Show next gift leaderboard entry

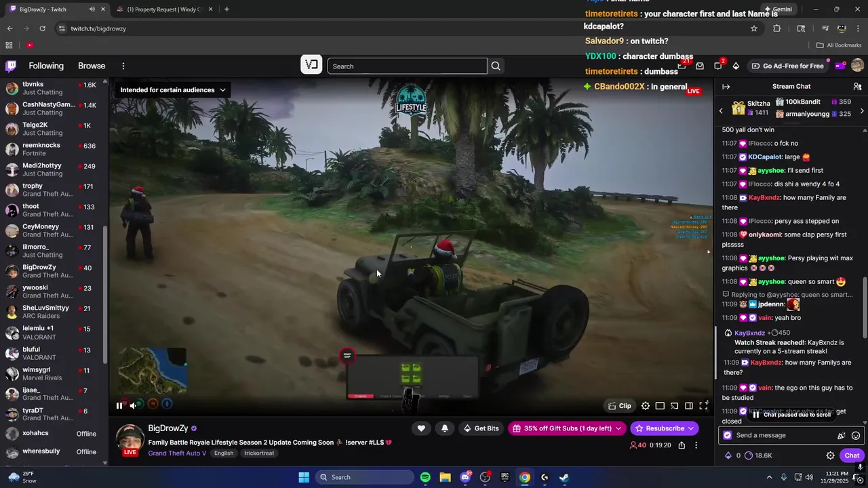tap(861, 110)
